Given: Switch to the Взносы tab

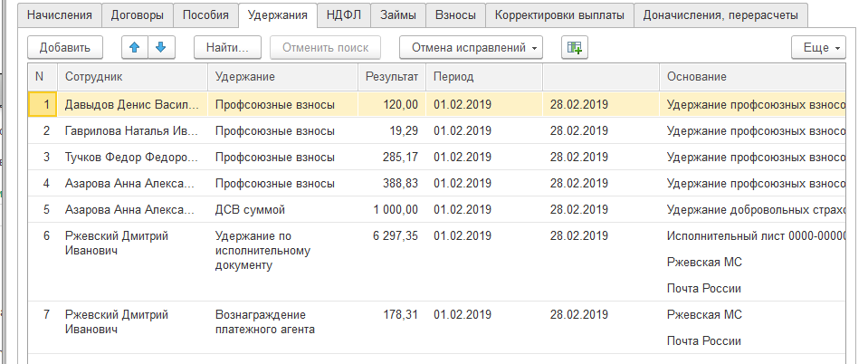Looking at the screenshot, I should [455, 14].
